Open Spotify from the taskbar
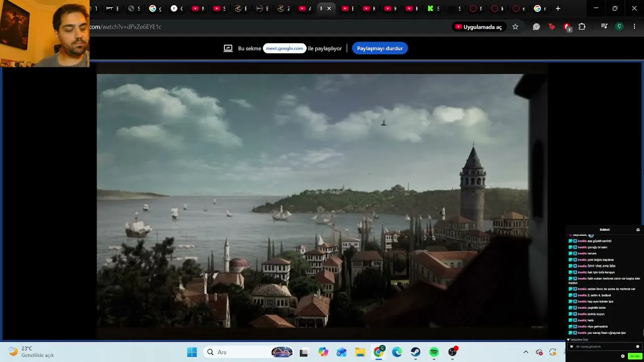The width and height of the screenshot is (644, 362). tap(434, 352)
